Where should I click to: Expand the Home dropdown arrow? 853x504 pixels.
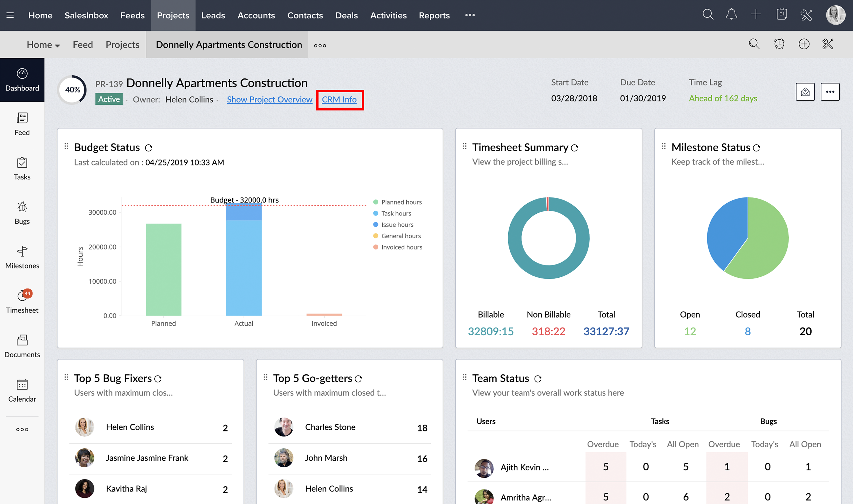(x=57, y=46)
